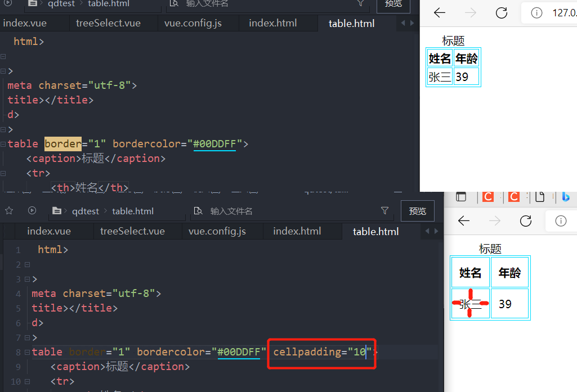Switch to treeSelect.vue tab in lower editor
Image resolution: width=577 pixels, height=392 pixels.
(x=132, y=231)
